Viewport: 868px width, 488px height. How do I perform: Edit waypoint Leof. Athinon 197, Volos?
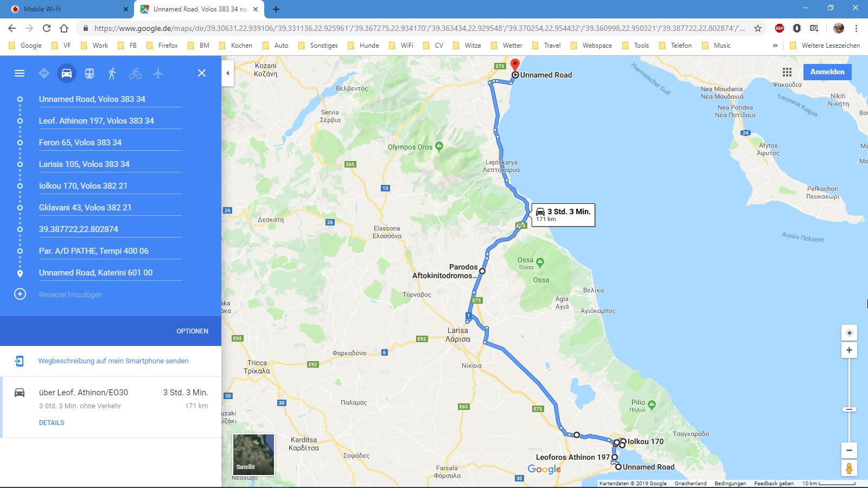[x=110, y=120]
